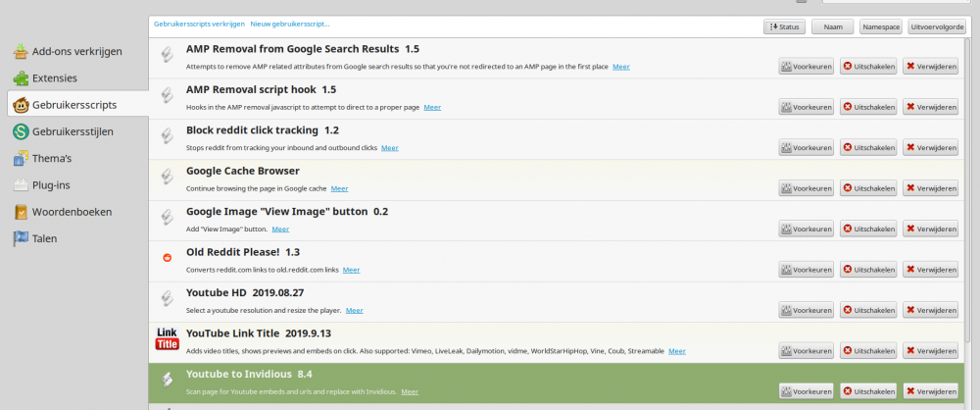The image size is (980, 410).
Task: Remove Block reddit click tracking script
Action: [x=931, y=148]
